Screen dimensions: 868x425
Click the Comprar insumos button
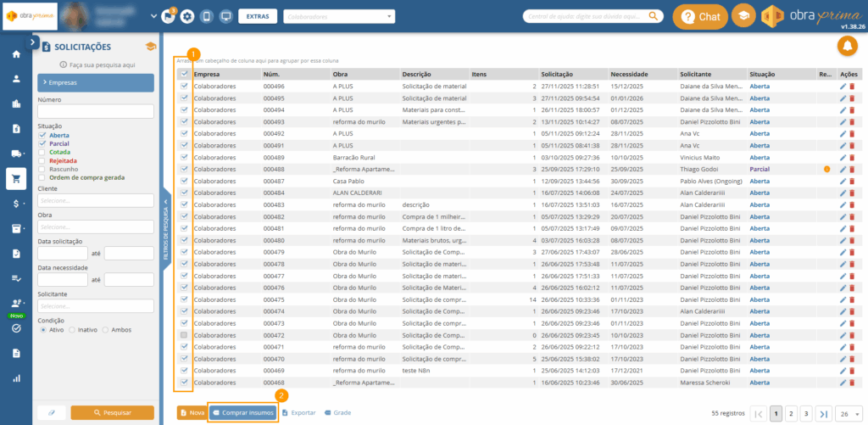[243, 412]
